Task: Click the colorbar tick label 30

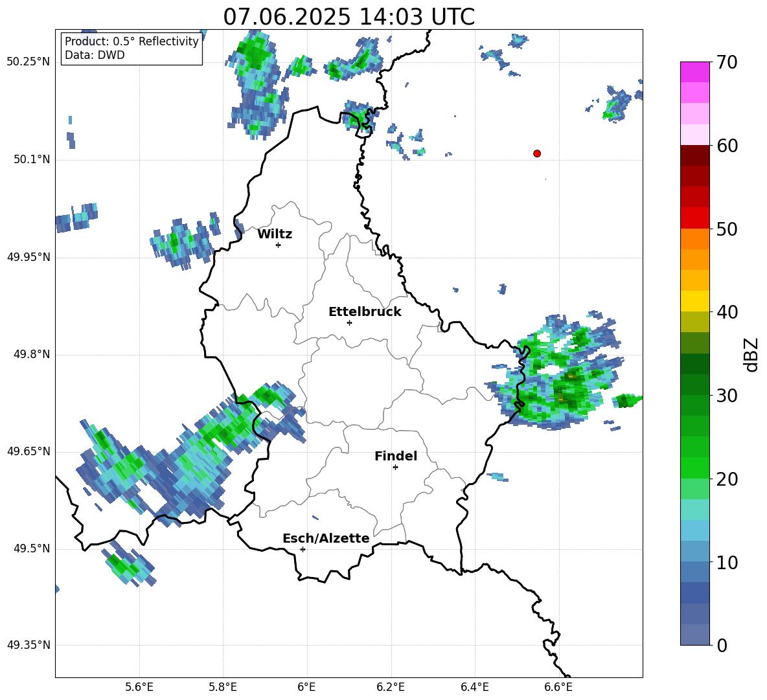Action: coord(727,396)
